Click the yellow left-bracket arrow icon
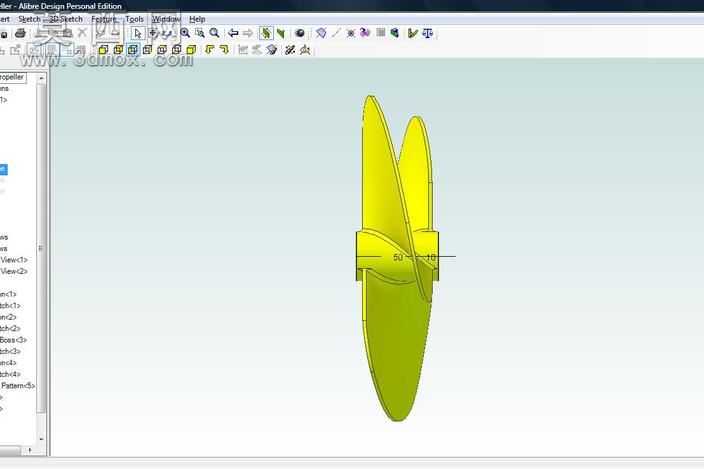 [x=210, y=49]
